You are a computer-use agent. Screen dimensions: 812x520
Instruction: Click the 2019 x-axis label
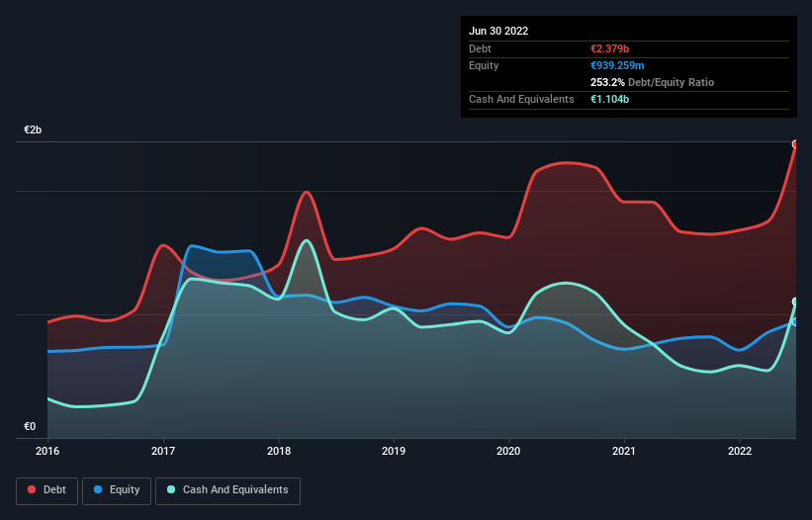394,451
